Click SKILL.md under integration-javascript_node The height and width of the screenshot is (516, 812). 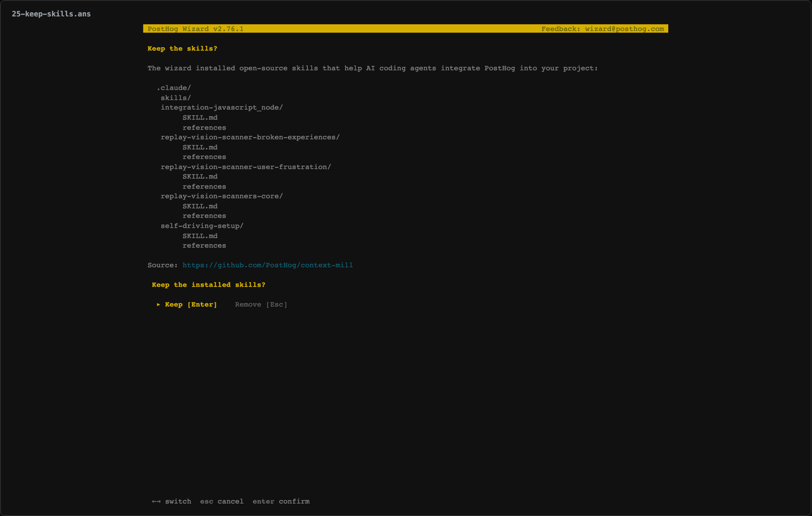[x=200, y=118]
